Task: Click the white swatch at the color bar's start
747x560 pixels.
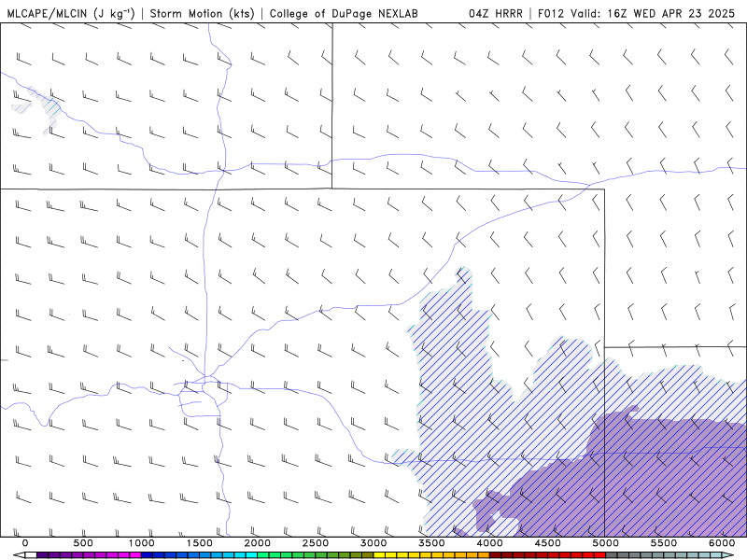Action: (31, 555)
